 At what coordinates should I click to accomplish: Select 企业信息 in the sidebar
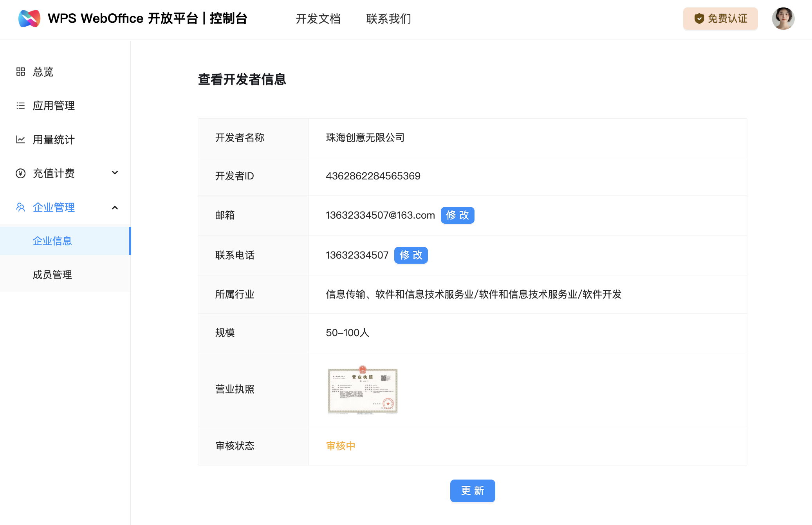point(52,241)
